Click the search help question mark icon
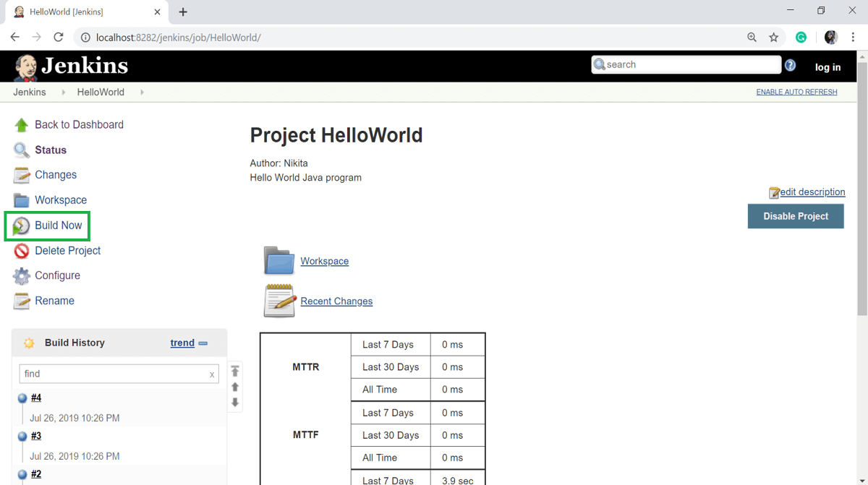 pyautogui.click(x=790, y=65)
